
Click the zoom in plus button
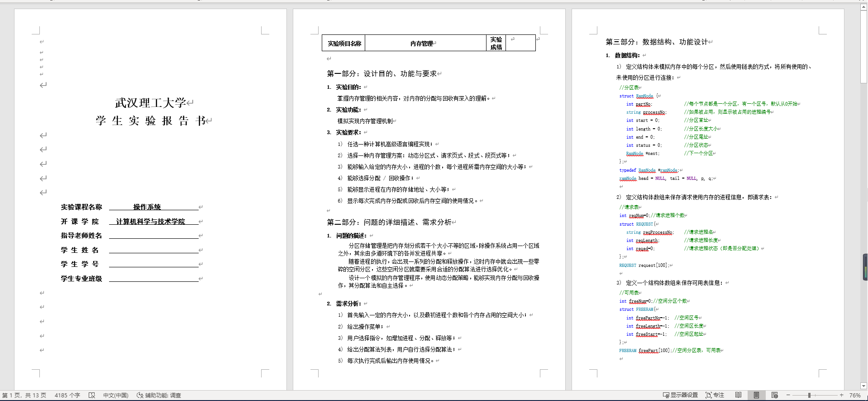pyautogui.click(x=841, y=395)
